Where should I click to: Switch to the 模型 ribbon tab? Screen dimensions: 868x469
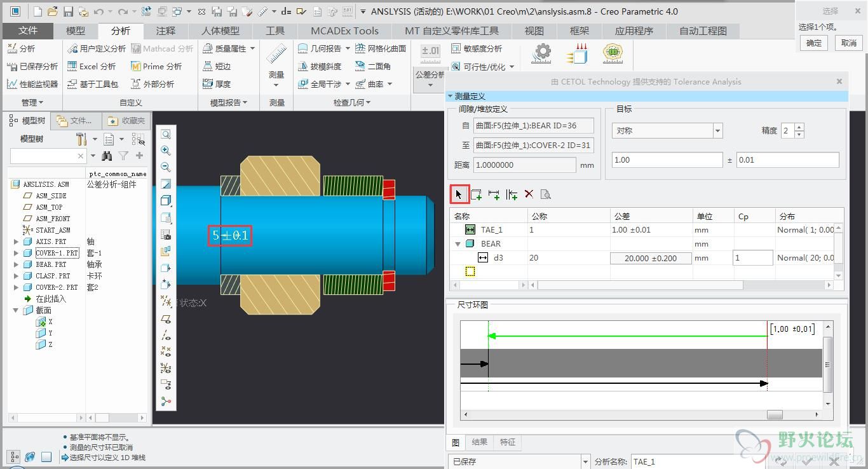(x=76, y=31)
